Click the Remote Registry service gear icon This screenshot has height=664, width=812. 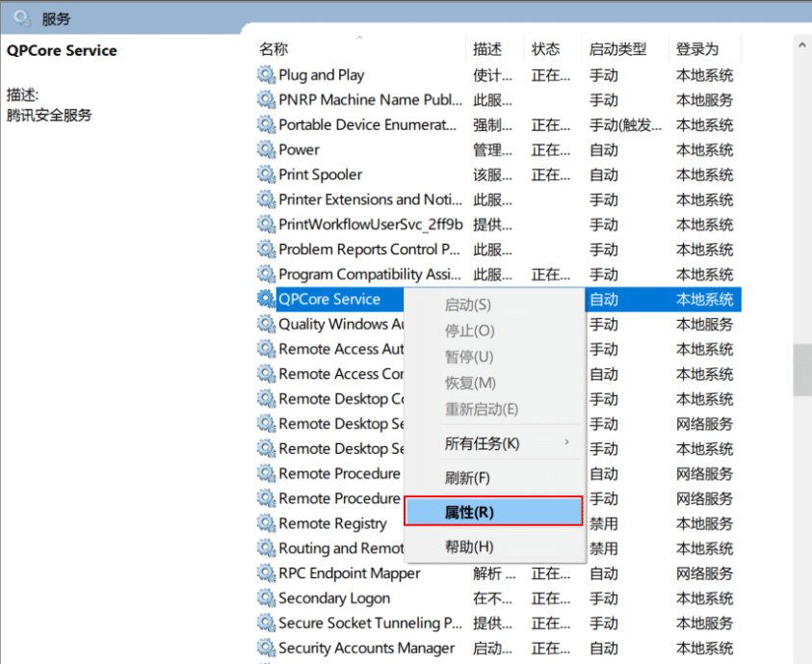pyautogui.click(x=266, y=523)
